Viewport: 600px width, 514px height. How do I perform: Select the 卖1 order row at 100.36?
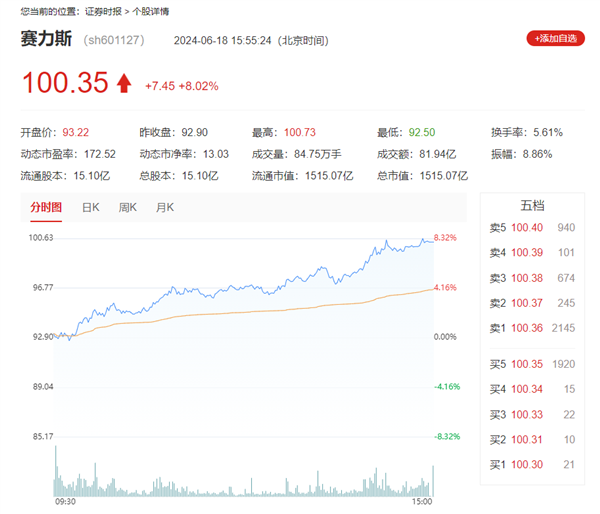click(534, 328)
